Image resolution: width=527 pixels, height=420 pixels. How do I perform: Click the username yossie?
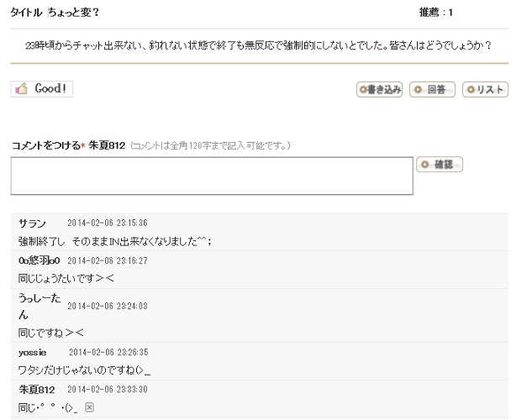[33, 352]
